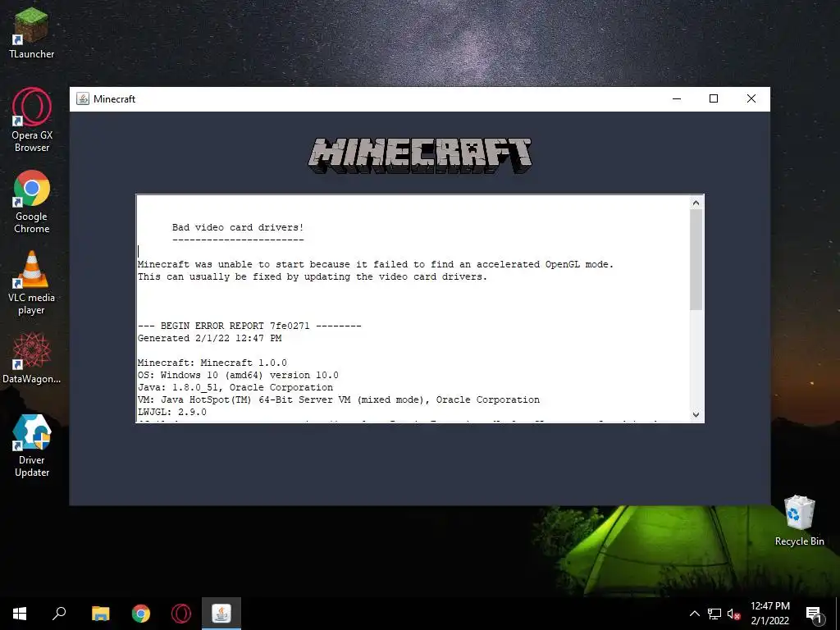Click the 'OS: Windows 10 (amd64)' line
Viewport: 840px width, 630px height.
click(238, 375)
